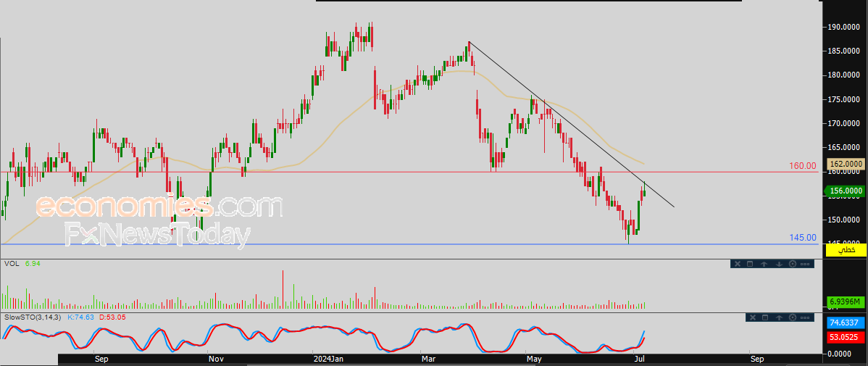Open SlowSTO indicator settings gear

[792, 317]
